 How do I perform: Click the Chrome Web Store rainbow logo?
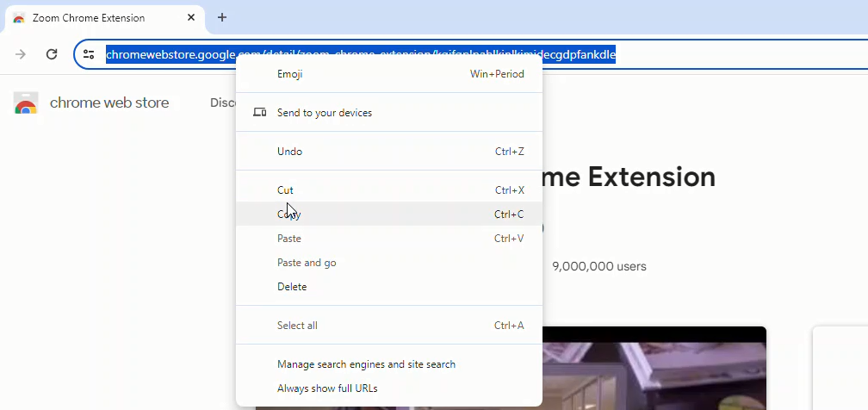(x=26, y=103)
